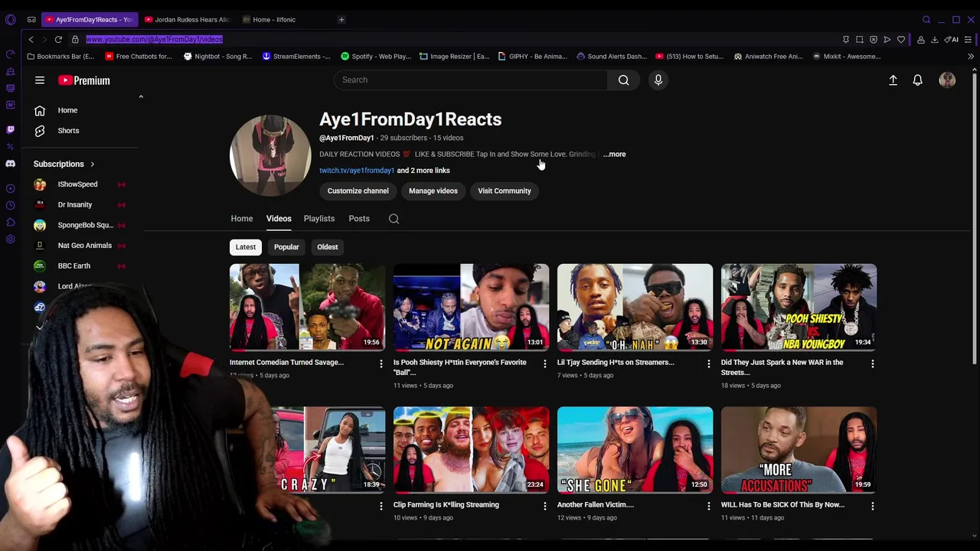Open Discord in the Opera GX sidebar
980x551 pixels.
click(10, 164)
